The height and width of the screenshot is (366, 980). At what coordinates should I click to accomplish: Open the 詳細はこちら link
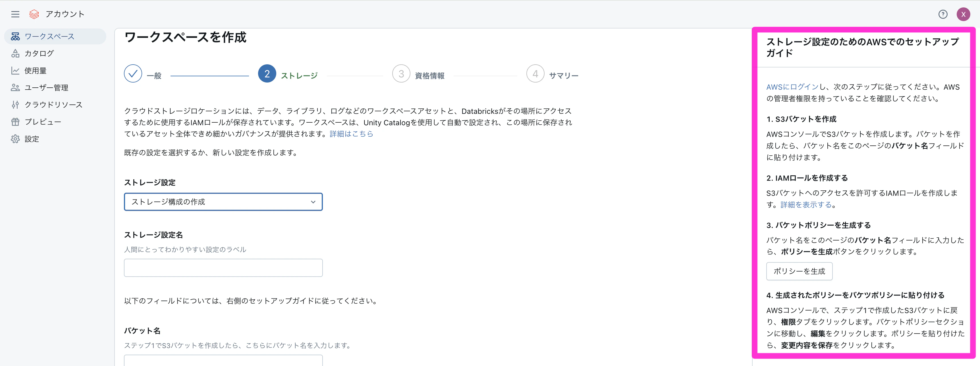coord(352,134)
